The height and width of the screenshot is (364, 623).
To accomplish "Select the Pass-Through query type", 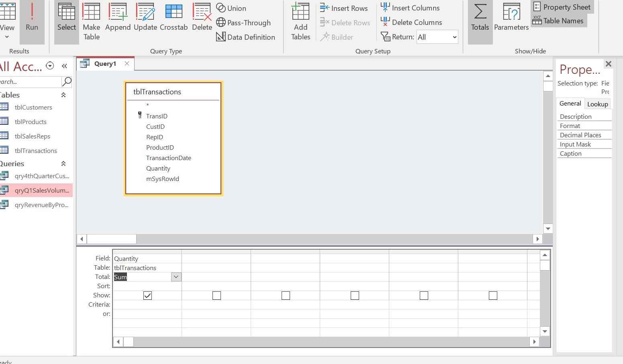I will [x=243, y=22].
